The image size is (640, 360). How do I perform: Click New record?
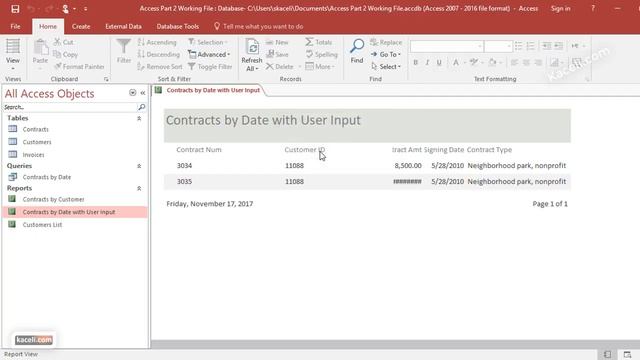click(277, 42)
